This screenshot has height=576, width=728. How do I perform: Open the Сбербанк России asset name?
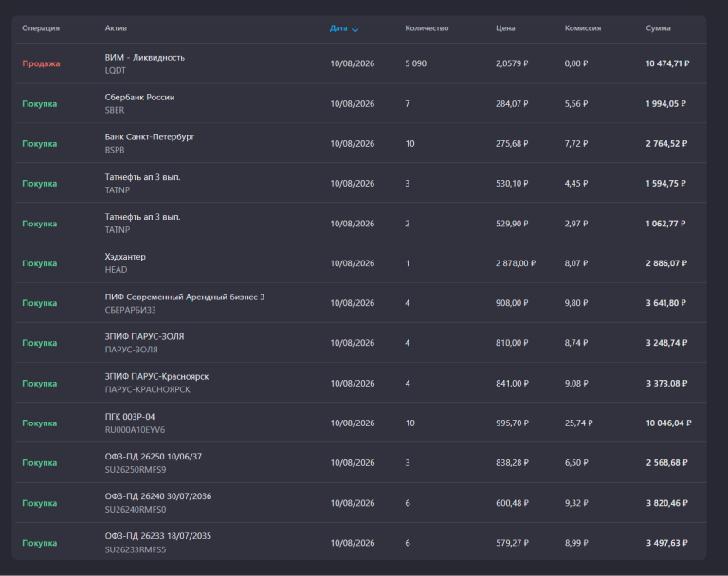click(x=139, y=98)
